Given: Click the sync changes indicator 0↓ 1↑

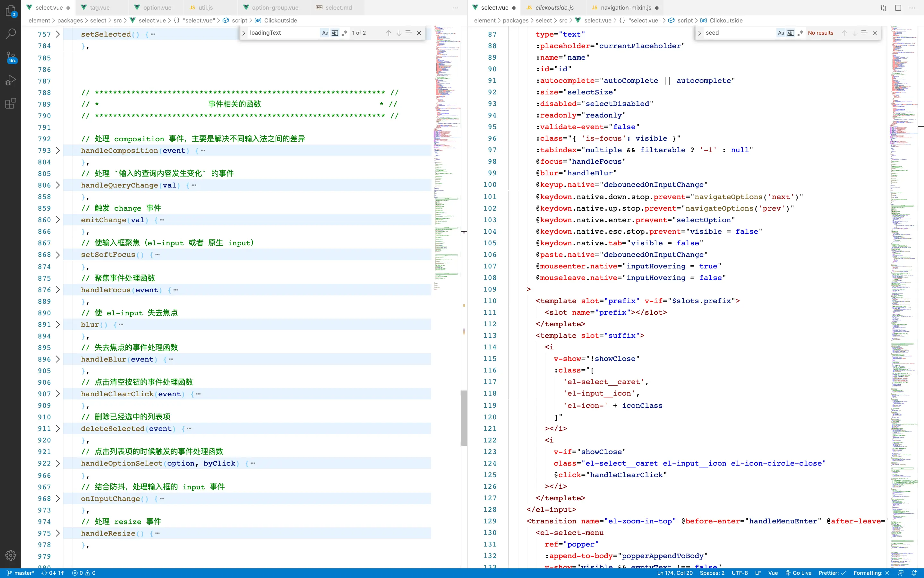Looking at the screenshot, I should [x=53, y=573].
